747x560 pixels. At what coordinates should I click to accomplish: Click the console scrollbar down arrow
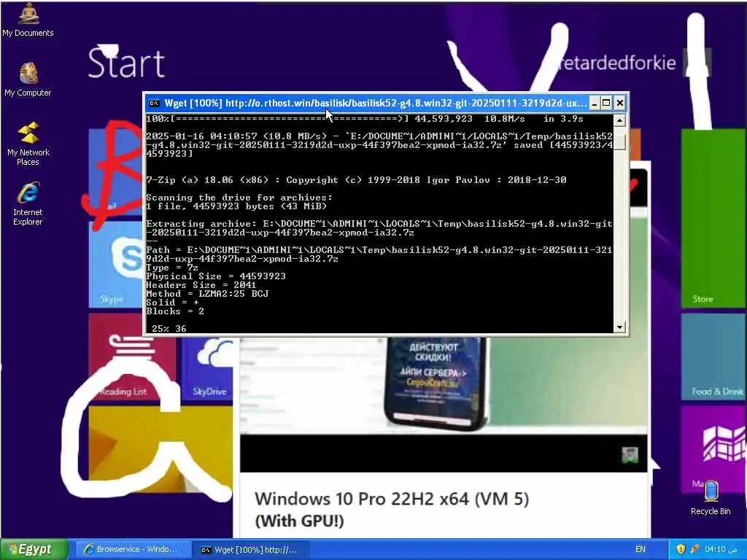tap(619, 327)
